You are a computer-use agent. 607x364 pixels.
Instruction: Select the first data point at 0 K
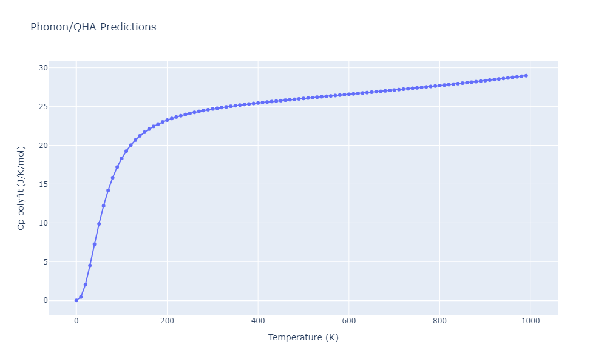[x=76, y=300]
